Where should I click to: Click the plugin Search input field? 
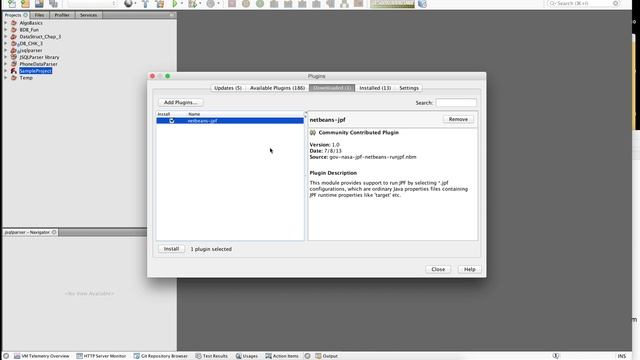coord(456,103)
